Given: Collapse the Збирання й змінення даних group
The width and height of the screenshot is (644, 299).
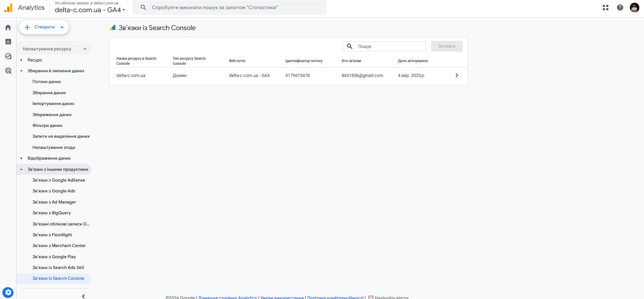Looking at the screenshot, I should pyautogui.click(x=21, y=71).
